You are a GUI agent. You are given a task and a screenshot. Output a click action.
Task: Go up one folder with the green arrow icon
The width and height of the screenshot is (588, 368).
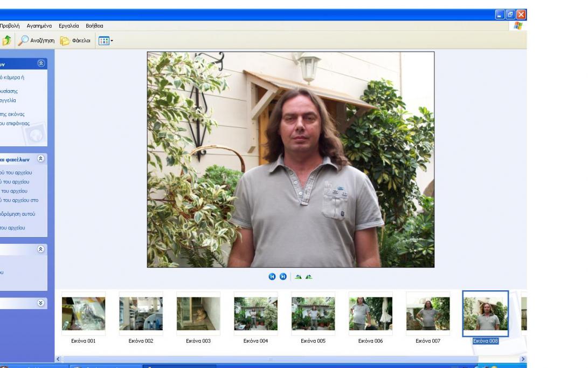(6, 40)
